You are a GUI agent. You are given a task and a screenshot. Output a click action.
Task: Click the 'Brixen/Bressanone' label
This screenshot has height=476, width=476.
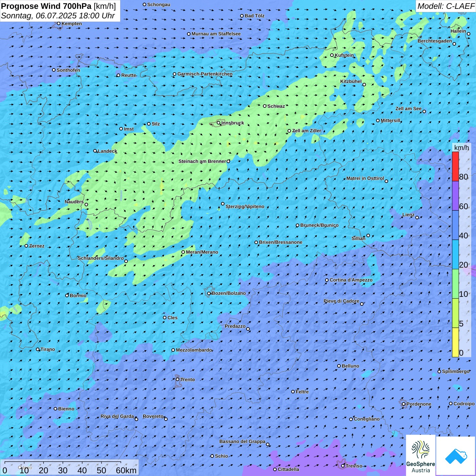click(x=280, y=242)
